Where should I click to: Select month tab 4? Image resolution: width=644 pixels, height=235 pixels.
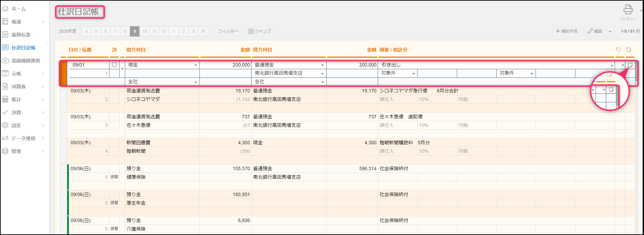point(86,31)
